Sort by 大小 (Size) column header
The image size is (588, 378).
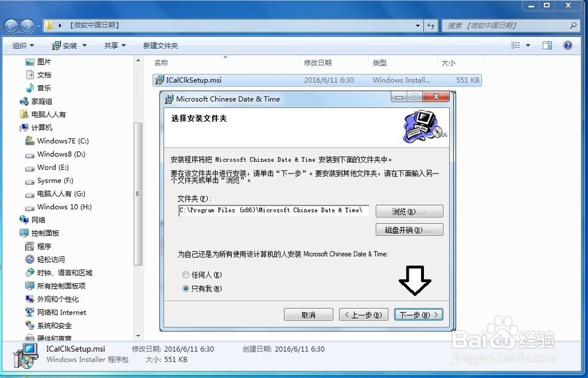click(461, 63)
